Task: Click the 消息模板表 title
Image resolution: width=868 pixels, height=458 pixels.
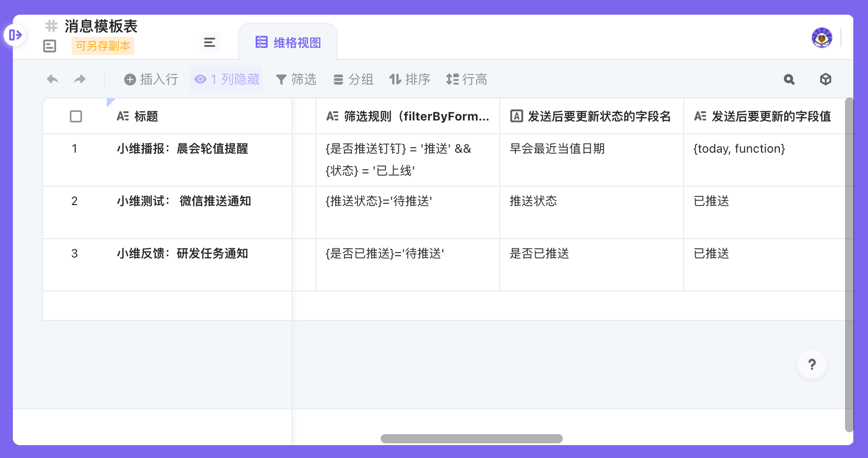Action: click(x=101, y=26)
